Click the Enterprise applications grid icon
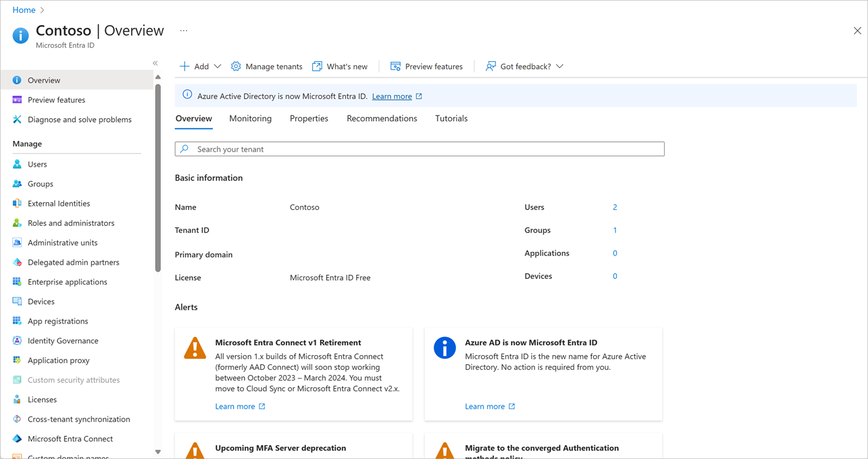 pos(17,281)
